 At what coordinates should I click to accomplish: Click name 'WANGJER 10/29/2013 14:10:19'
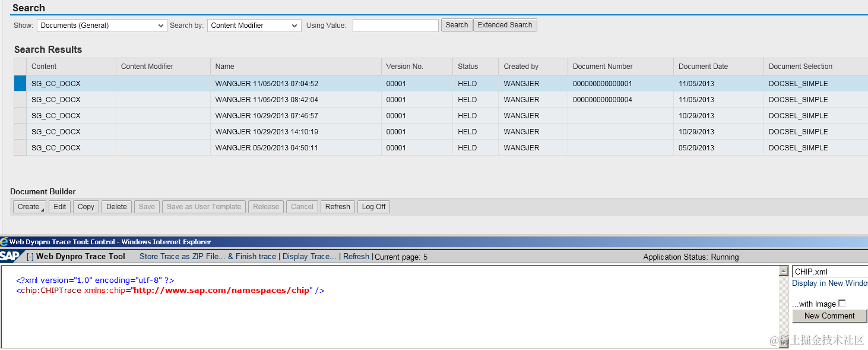point(267,132)
